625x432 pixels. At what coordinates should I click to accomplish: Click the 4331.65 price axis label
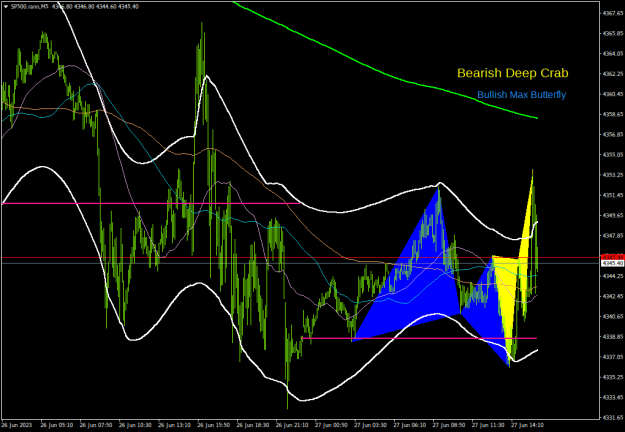(613, 418)
